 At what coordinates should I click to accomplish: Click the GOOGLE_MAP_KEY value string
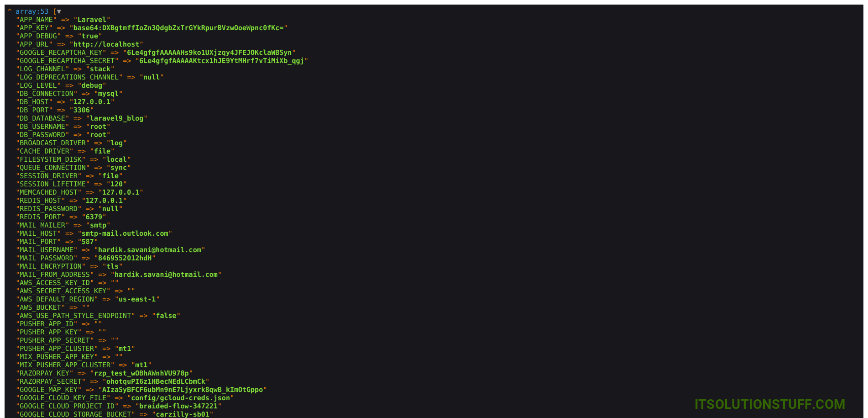(183, 390)
